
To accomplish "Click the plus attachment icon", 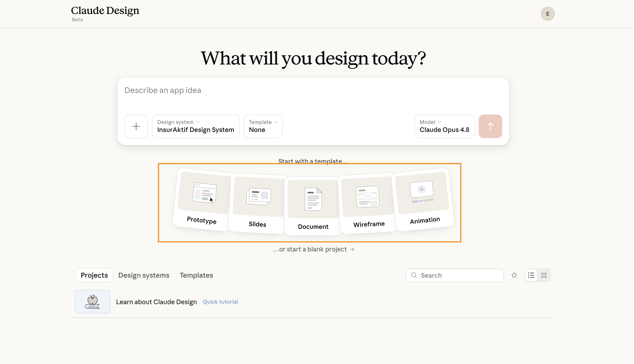I will (136, 126).
